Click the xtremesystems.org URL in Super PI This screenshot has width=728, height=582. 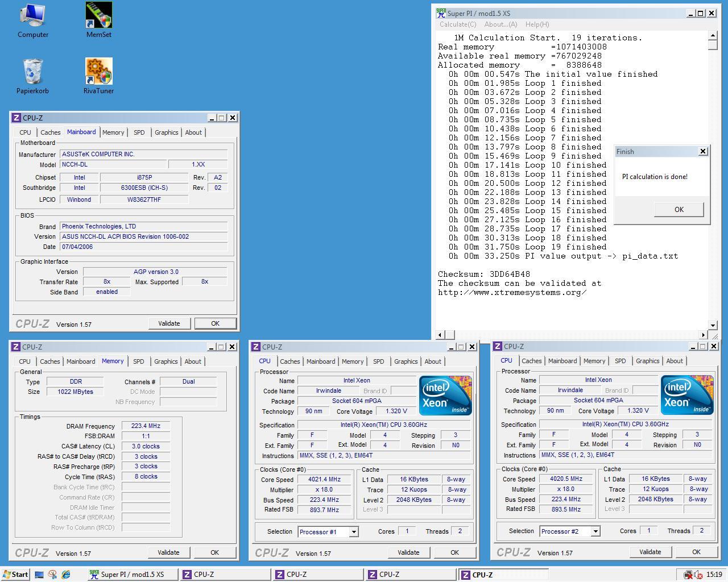point(512,292)
